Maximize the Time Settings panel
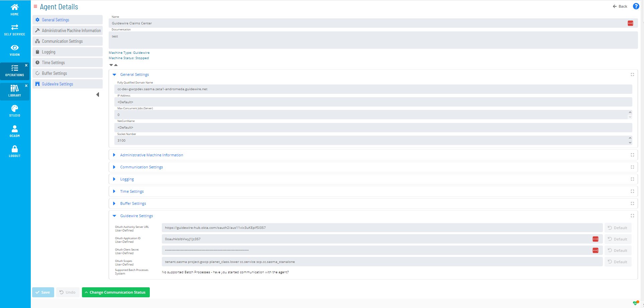 click(632, 191)
